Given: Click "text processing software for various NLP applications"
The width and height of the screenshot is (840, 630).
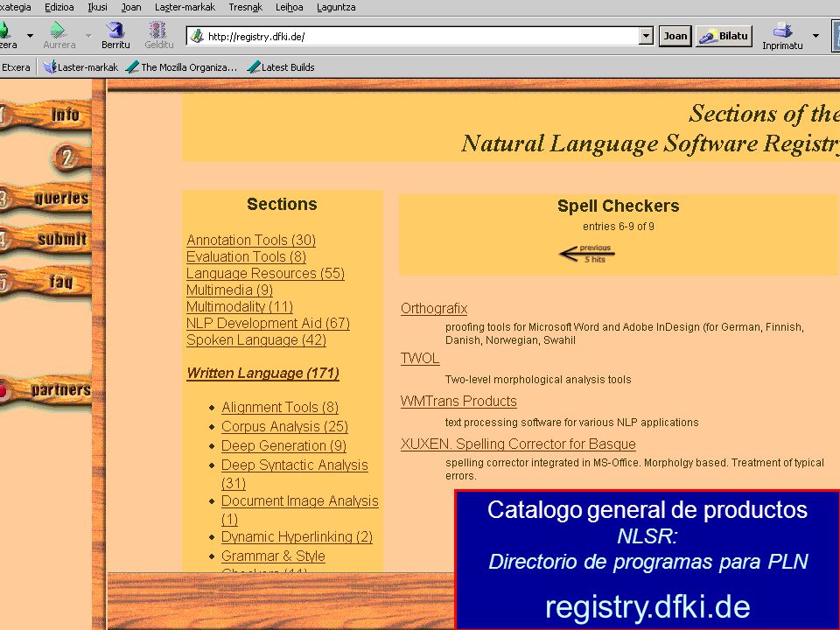Looking at the screenshot, I should tap(571, 422).
